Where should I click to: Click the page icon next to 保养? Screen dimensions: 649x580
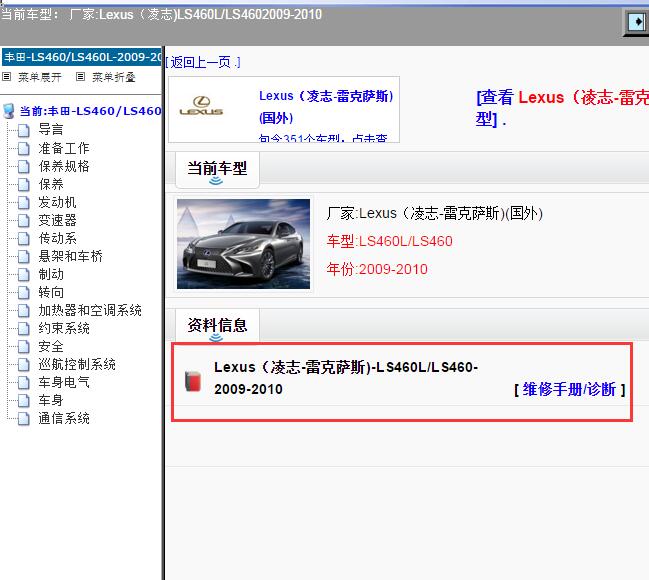tap(24, 184)
